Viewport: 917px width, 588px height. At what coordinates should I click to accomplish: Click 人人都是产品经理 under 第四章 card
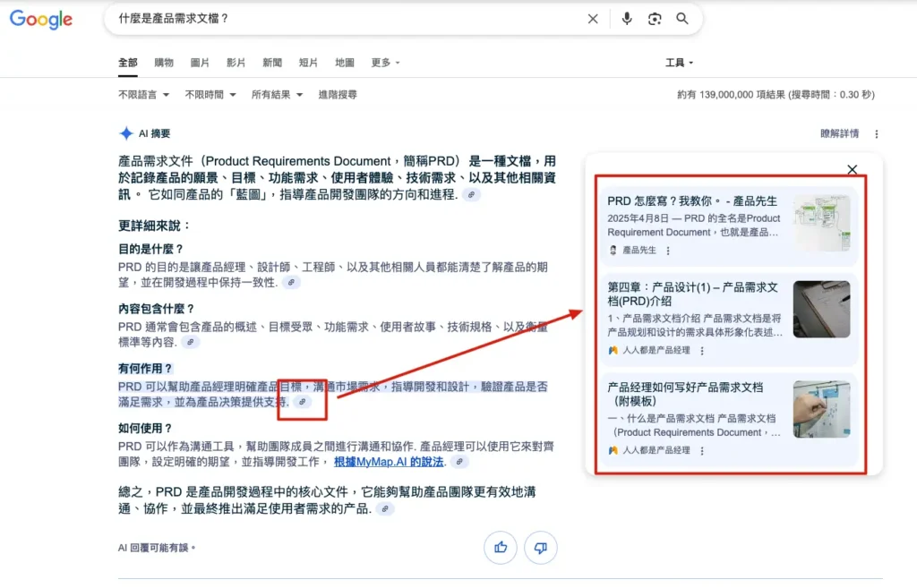[x=656, y=351]
